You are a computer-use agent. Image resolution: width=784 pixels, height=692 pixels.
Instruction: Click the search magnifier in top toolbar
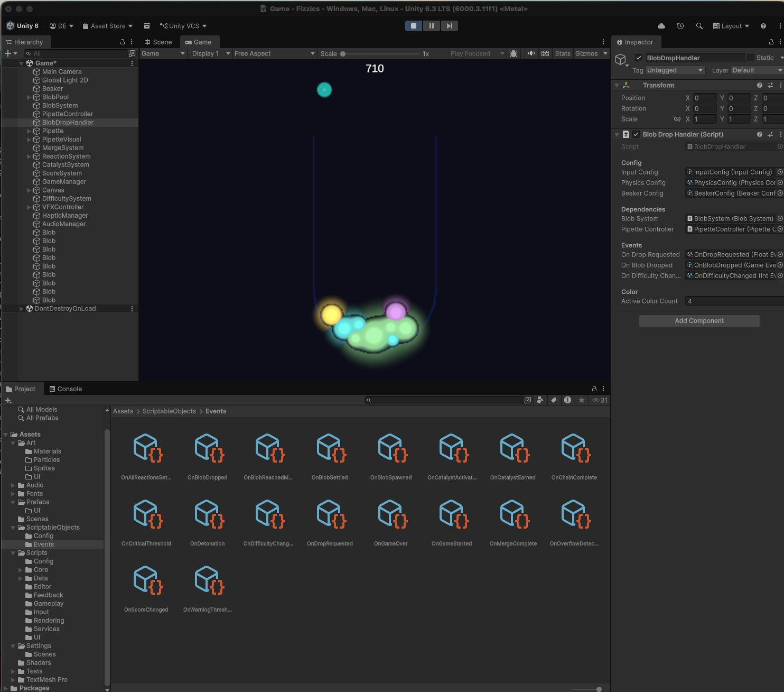(x=699, y=26)
